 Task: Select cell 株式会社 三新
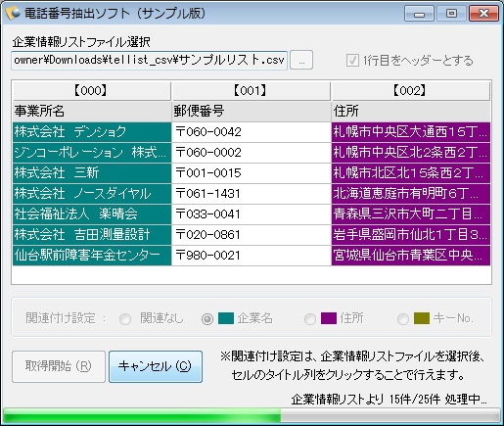(92, 173)
